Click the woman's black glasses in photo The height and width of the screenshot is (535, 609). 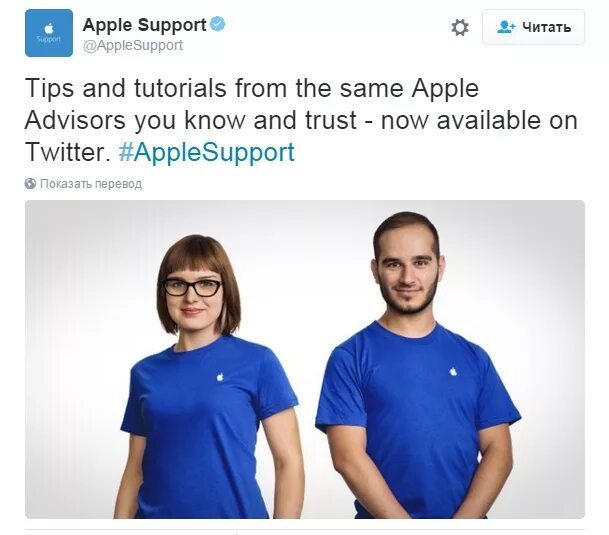(192, 288)
